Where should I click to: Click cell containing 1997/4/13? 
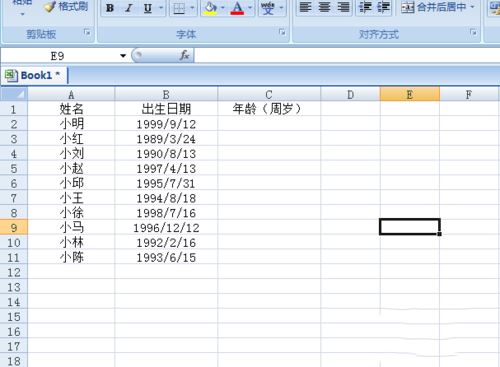166,168
